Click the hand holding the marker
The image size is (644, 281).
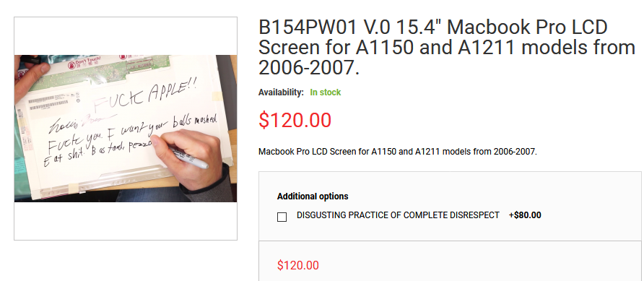pos(193,158)
